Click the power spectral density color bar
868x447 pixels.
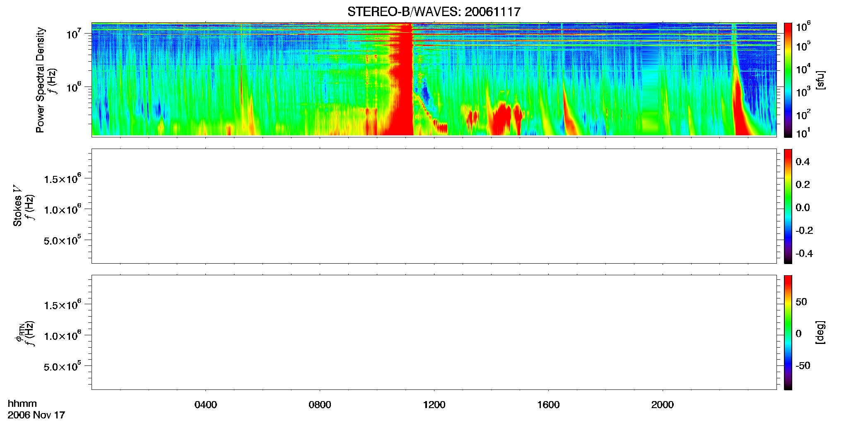coord(788,80)
